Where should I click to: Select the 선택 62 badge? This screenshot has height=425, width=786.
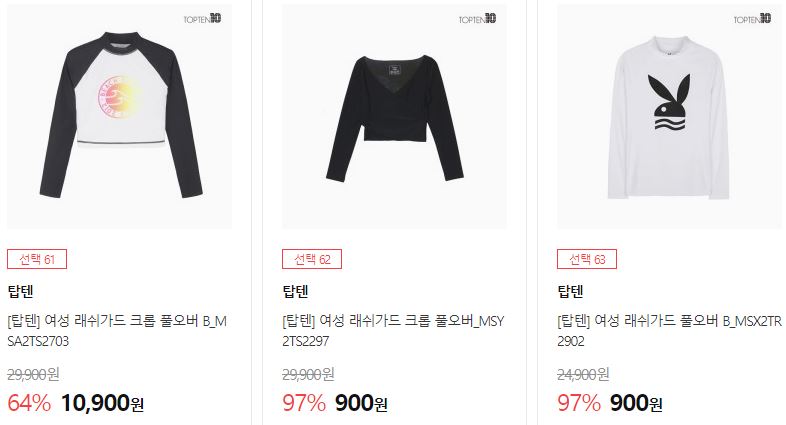(x=312, y=259)
